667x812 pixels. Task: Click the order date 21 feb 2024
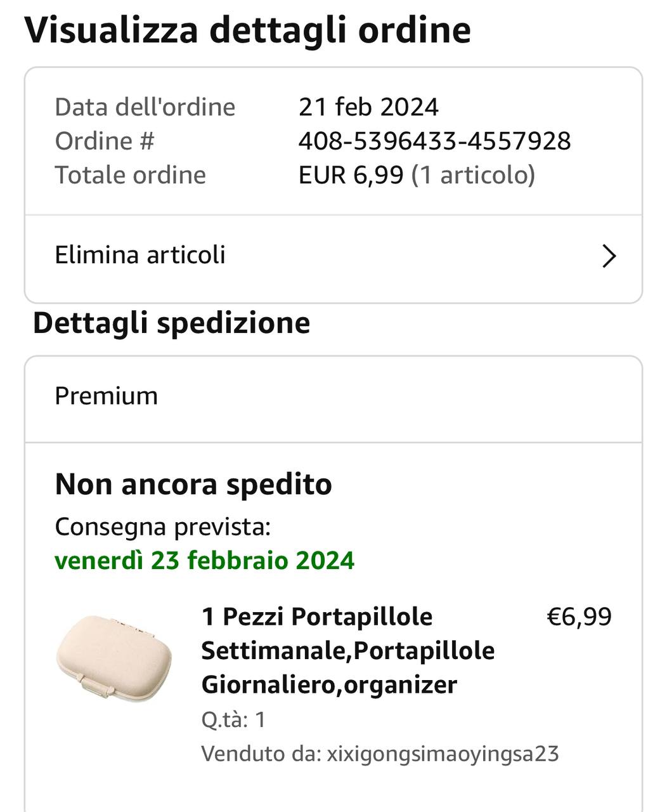pyautogui.click(x=368, y=107)
